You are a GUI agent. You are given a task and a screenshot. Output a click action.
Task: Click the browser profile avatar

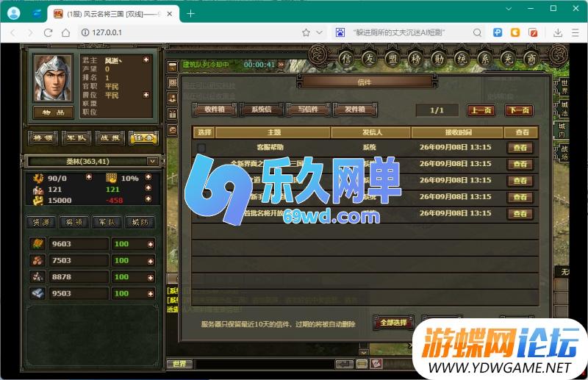14,13
